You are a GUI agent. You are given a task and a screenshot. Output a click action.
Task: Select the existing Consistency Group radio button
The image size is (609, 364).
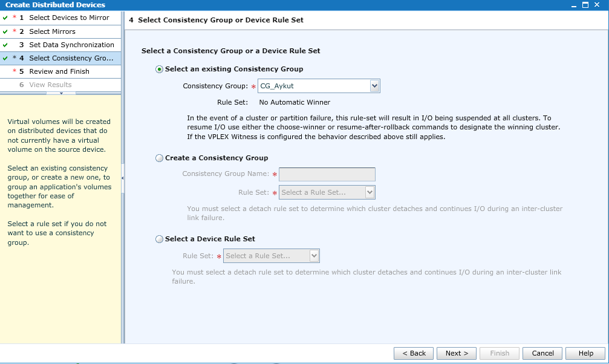coord(159,69)
